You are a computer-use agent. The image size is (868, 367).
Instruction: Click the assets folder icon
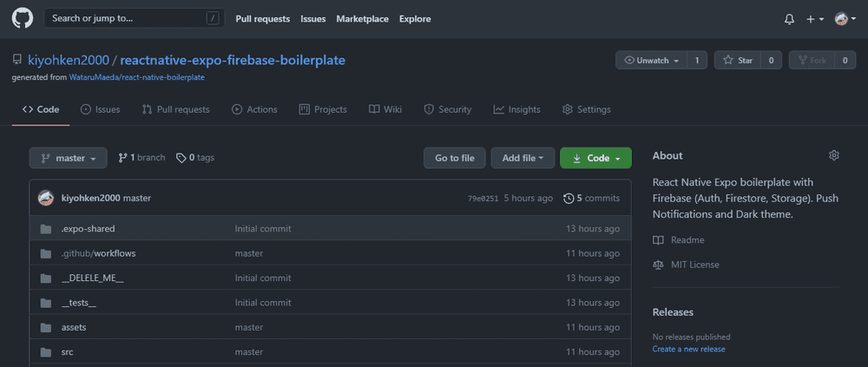[46, 328]
